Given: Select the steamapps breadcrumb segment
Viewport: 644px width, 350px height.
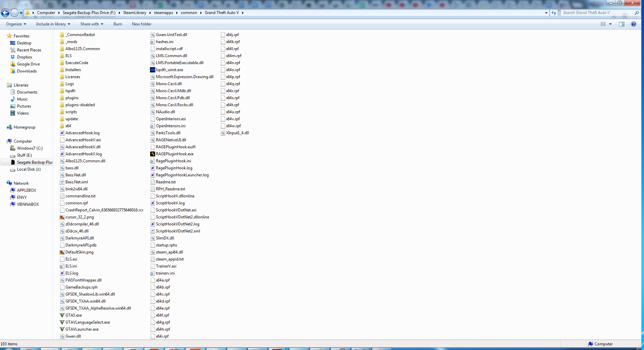Looking at the screenshot, I should point(163,13).
